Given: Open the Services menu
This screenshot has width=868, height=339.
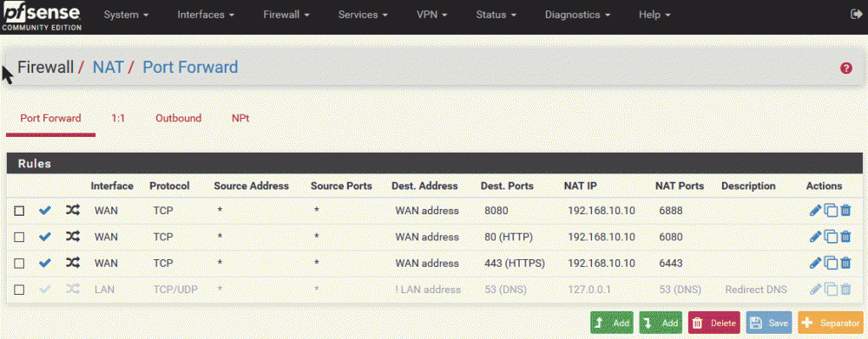Looking at the screenshot, I should 363,15.
